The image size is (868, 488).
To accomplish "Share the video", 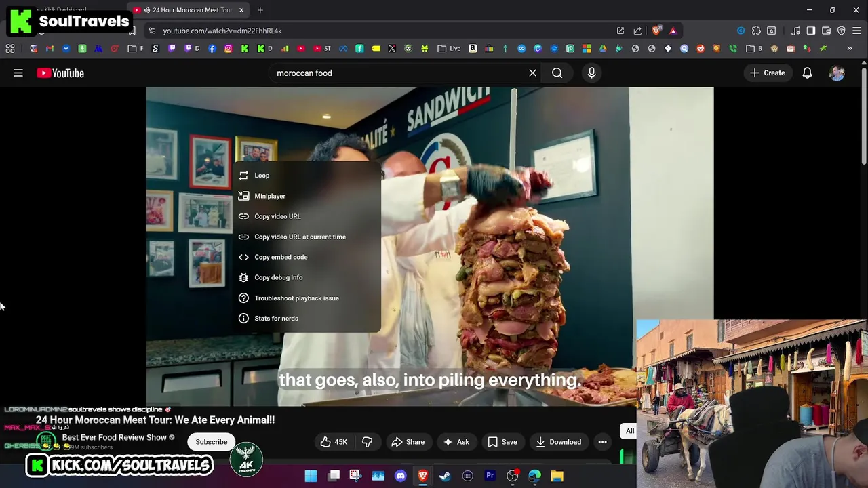I will click(408, 442).
